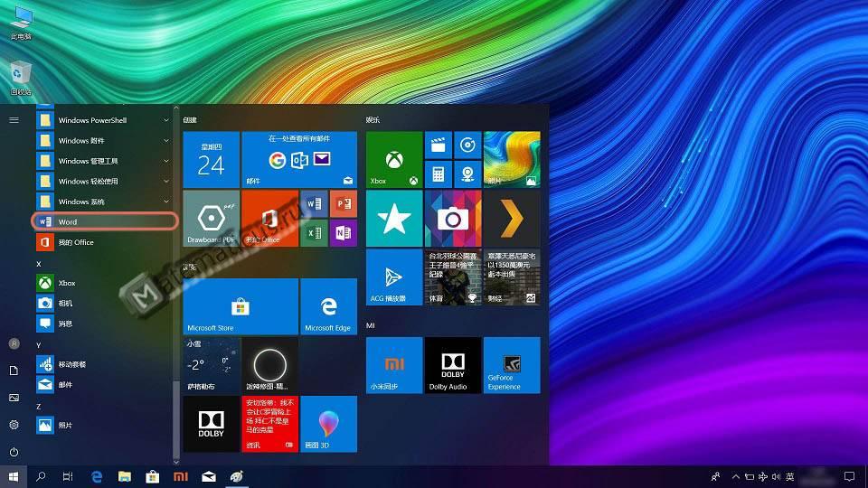
Task: Click the hamburger menu in Start
Action: tap(14, 120)
